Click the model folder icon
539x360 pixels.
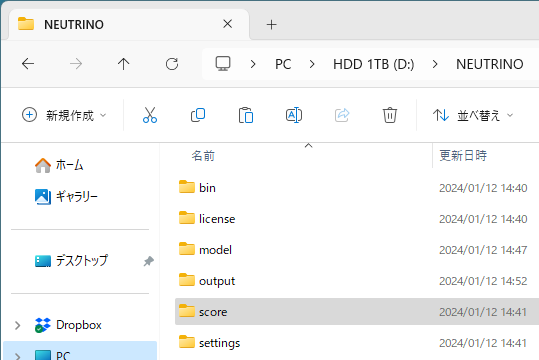coord(187,249)
